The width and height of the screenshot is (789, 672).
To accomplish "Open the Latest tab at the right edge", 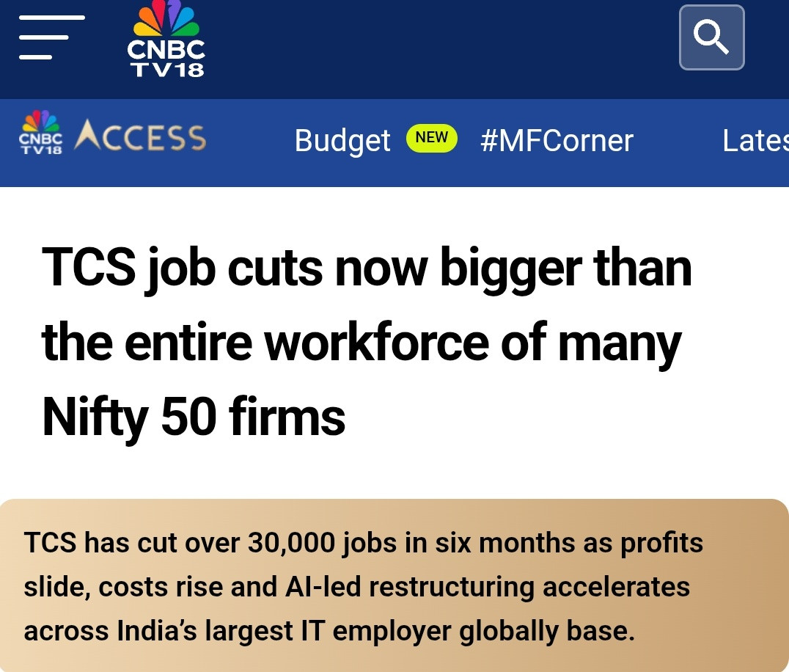I will (755, 140).
